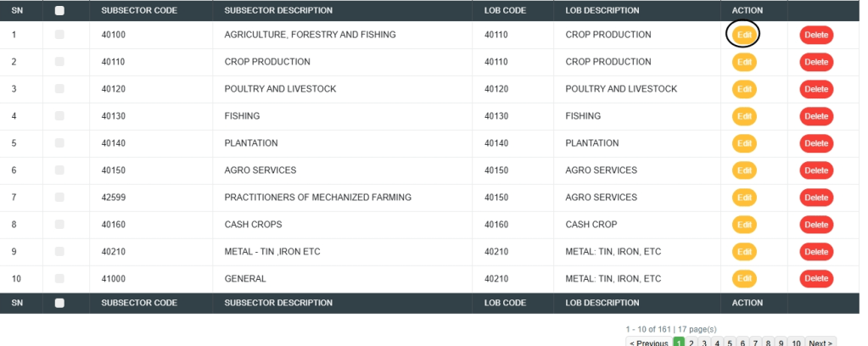This screenshot has height=346, width=868.
Task: Edit the FISHING subsector entry
Action: [743, 116]
